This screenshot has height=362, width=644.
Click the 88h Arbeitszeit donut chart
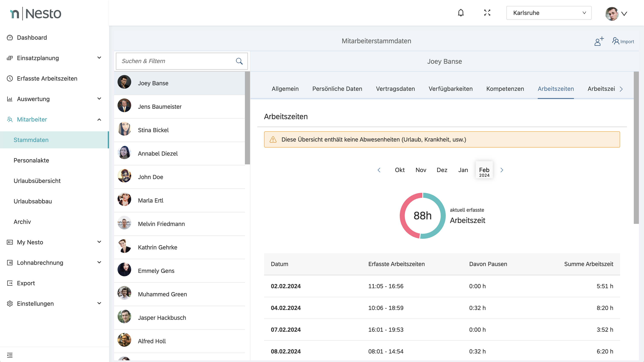coord(422,216)
